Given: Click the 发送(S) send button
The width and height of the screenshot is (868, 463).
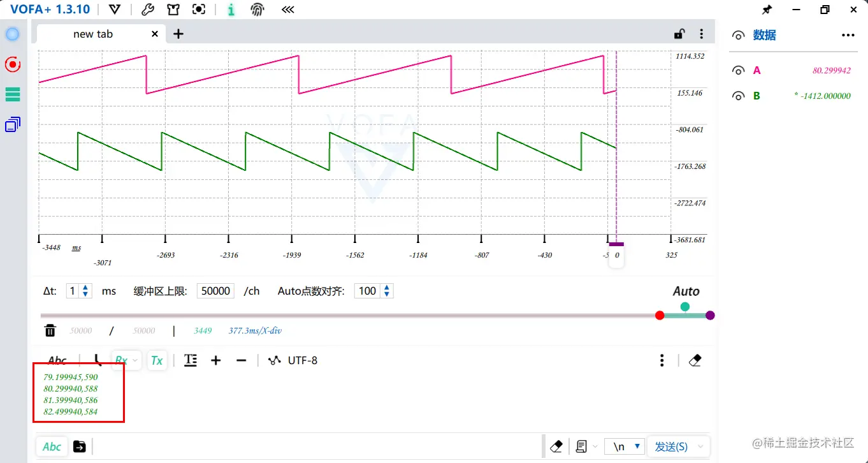Looking at the screenshot, I should 671,446.
